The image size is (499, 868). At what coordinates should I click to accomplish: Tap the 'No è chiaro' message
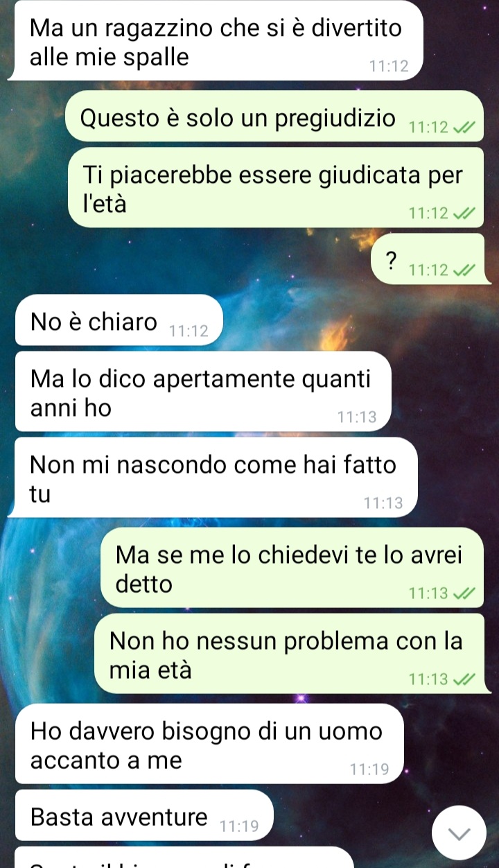click(117, 320)
